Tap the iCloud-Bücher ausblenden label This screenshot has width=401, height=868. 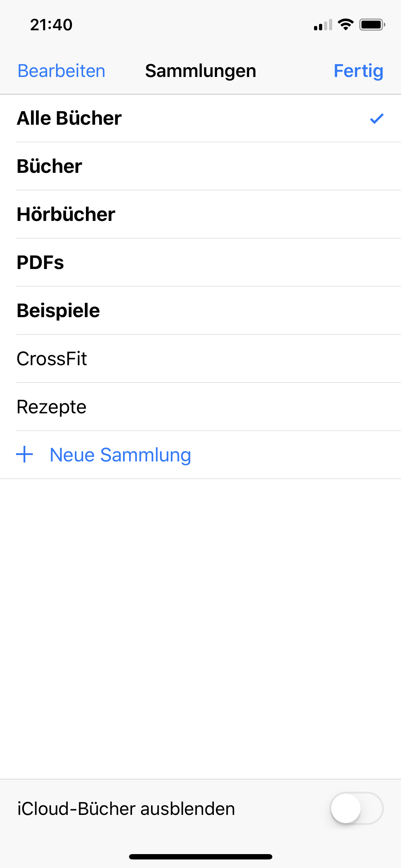pos(126,809)
